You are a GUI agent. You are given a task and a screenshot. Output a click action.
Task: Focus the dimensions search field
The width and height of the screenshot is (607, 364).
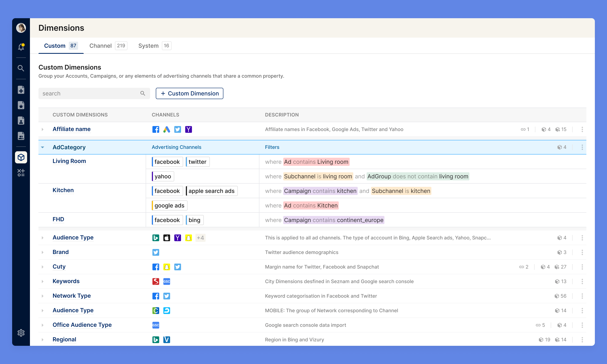94,93
